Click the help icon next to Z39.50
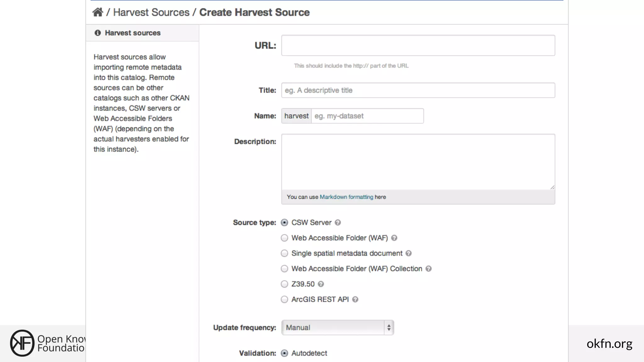 pos(320,284)
